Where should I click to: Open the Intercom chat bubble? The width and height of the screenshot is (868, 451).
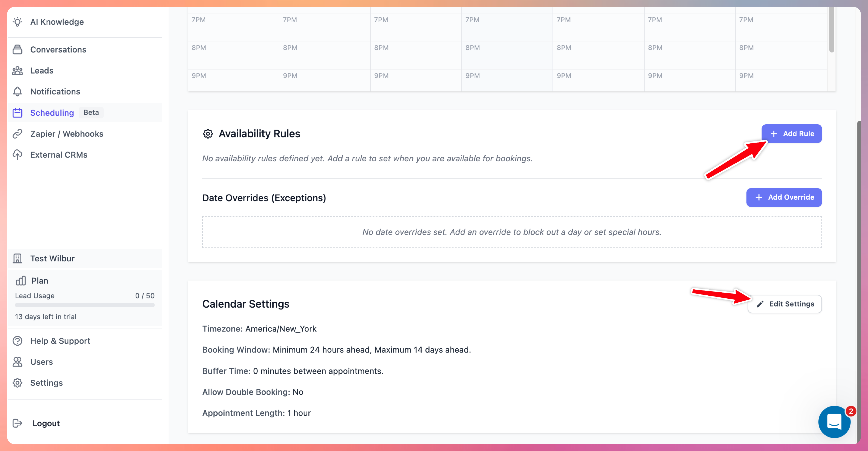(x=835, y=422)
